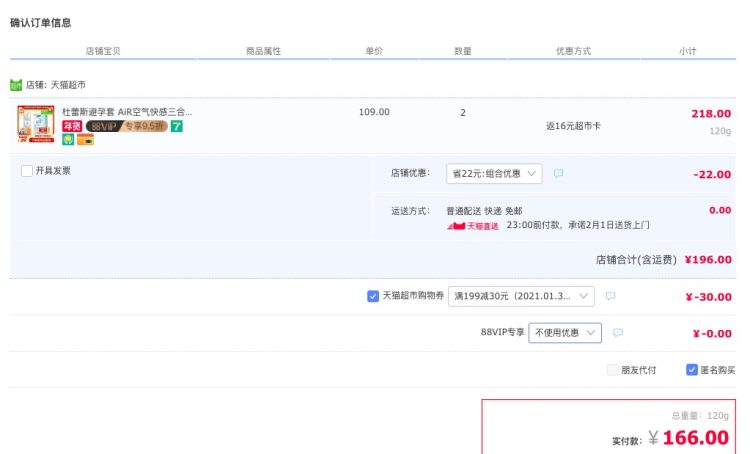Viewport: 750px width, 454px height.
Task: Click comment icon next to 店铺优惠 dropdown
Action: (558, 173)
